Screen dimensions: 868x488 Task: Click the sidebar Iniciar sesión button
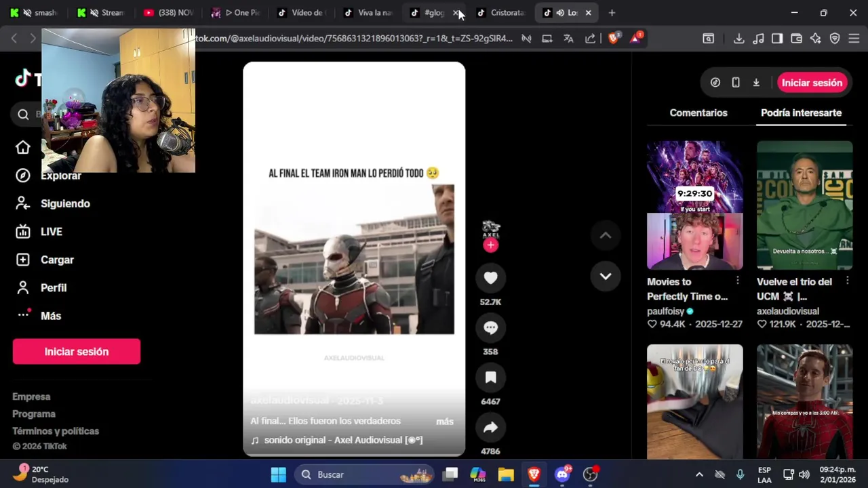coord(77,352)
